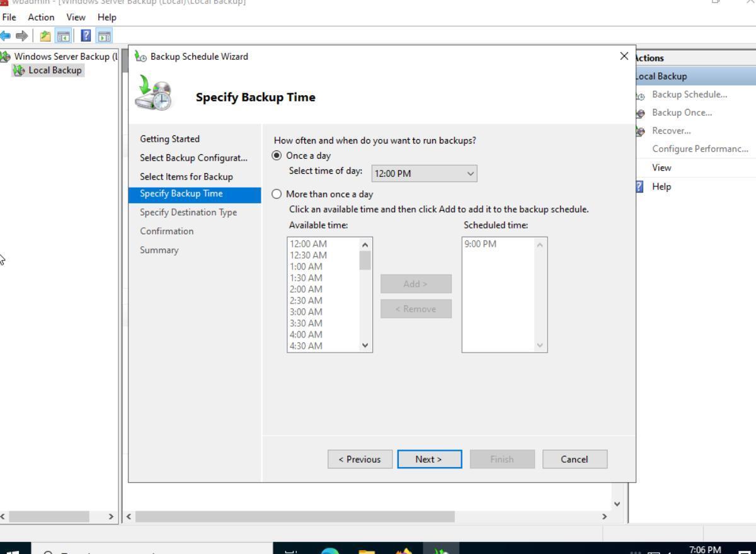Click the taskbar clock showing 7:06 PM
756x554 pixels.
click(705, 549)
